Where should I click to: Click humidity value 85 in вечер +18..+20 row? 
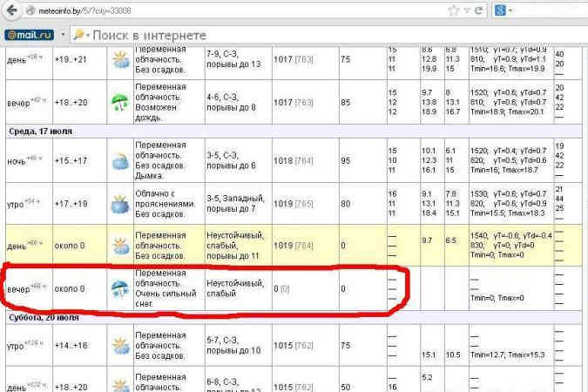click(x=345, y=103)
